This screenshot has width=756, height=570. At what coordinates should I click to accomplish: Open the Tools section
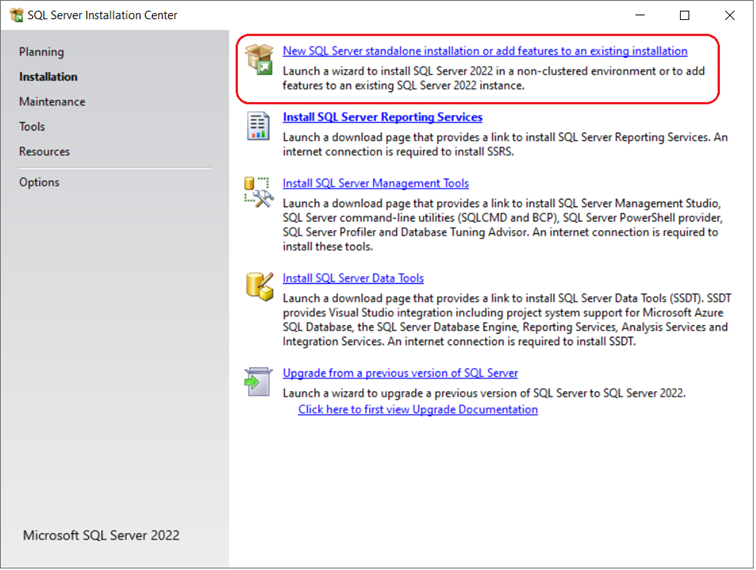tap(32, 127)
